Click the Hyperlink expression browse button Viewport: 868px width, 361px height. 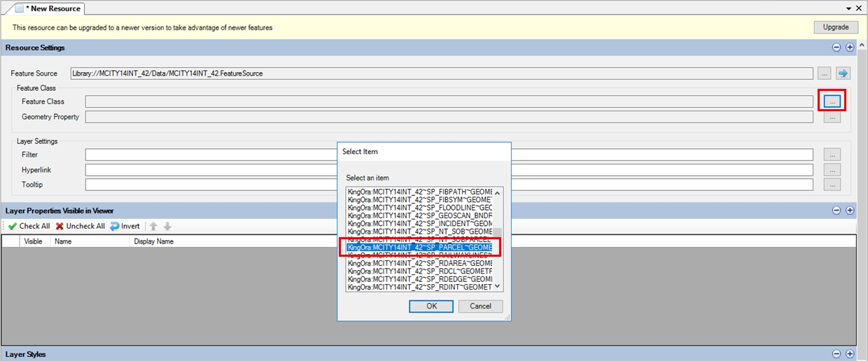point(832,170)
